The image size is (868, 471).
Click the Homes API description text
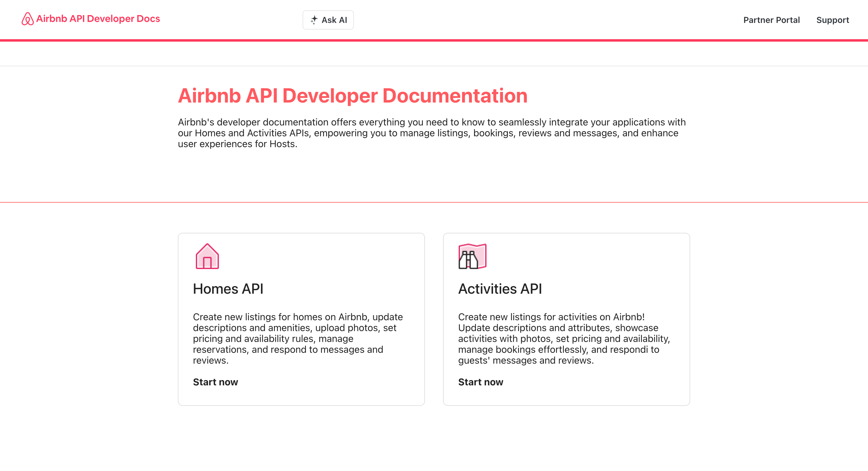tap(298, 339)
